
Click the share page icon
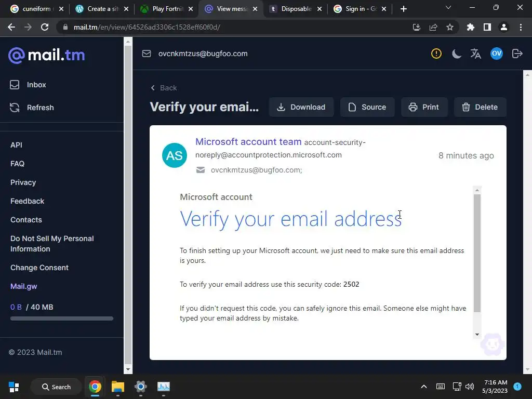(x=433, y=27)
